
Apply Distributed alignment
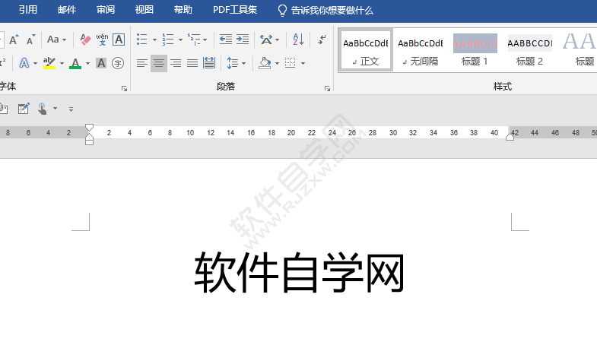coord(209,63)
